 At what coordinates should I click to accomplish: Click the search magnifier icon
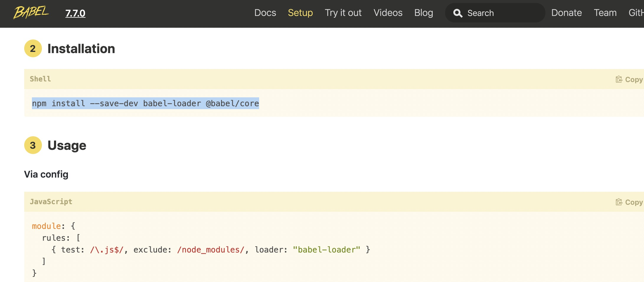[x=458, y=13]
